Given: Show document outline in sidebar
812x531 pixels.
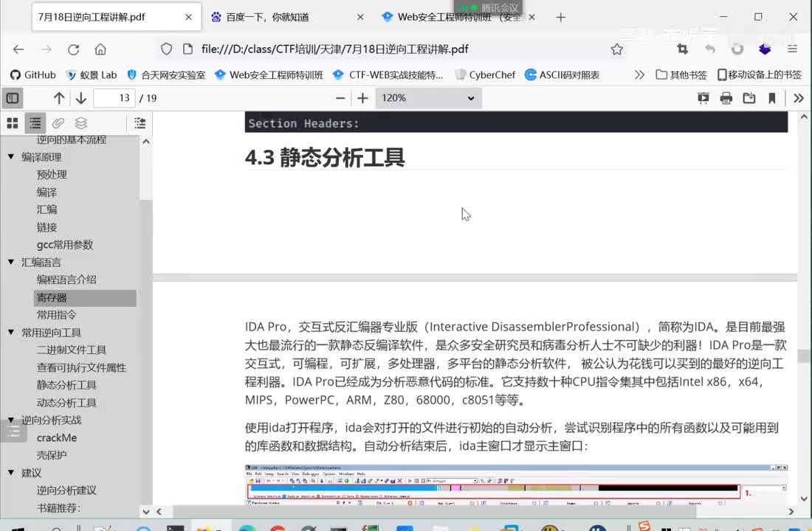Looking at the screenshot, I should (35, 123).
